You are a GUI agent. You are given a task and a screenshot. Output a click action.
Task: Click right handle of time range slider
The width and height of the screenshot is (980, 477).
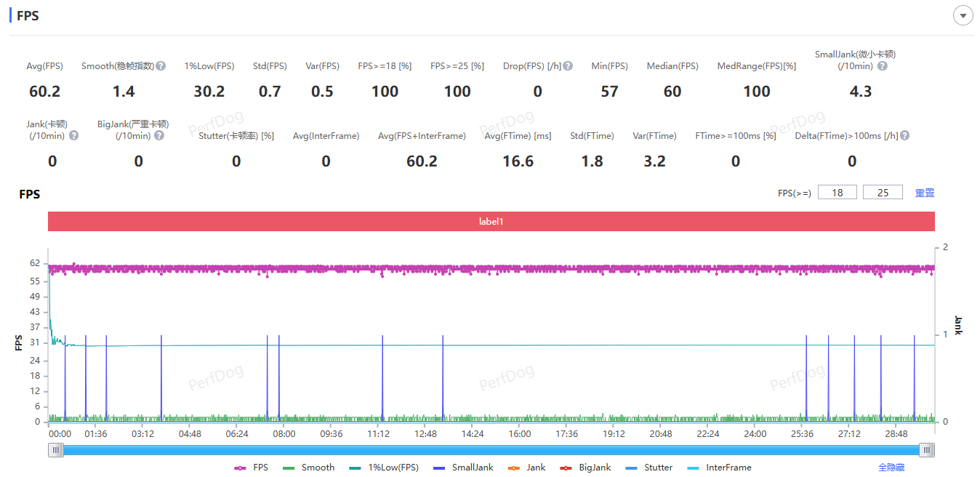(x=926, y=450)
